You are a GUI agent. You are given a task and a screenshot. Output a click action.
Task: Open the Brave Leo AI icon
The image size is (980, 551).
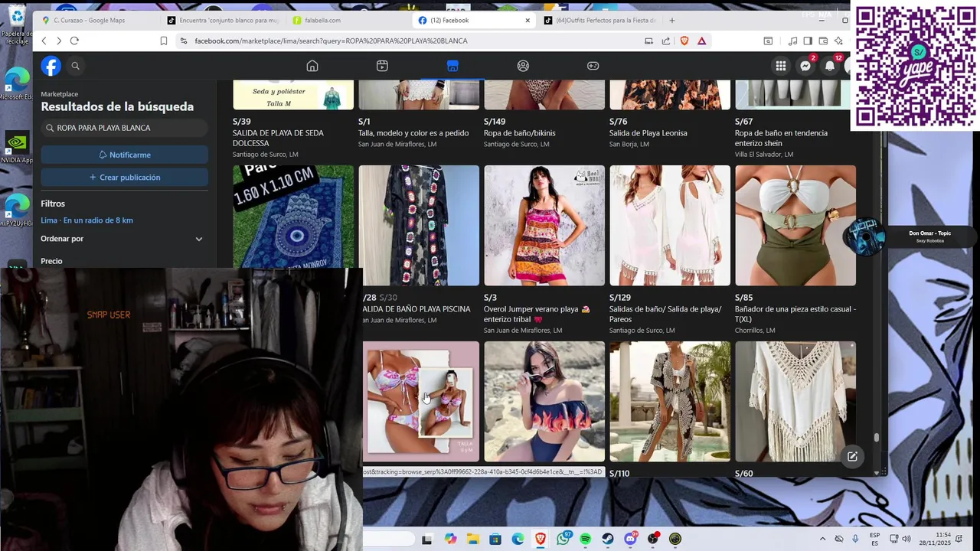(x=839, y=41)
